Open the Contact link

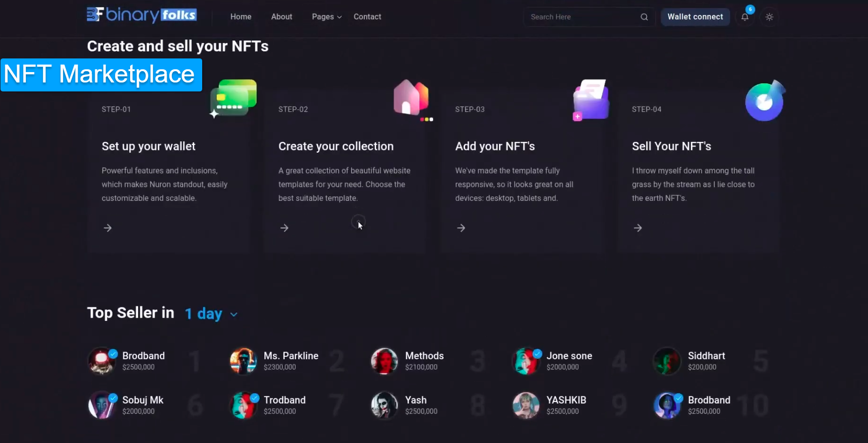(367, 17)
